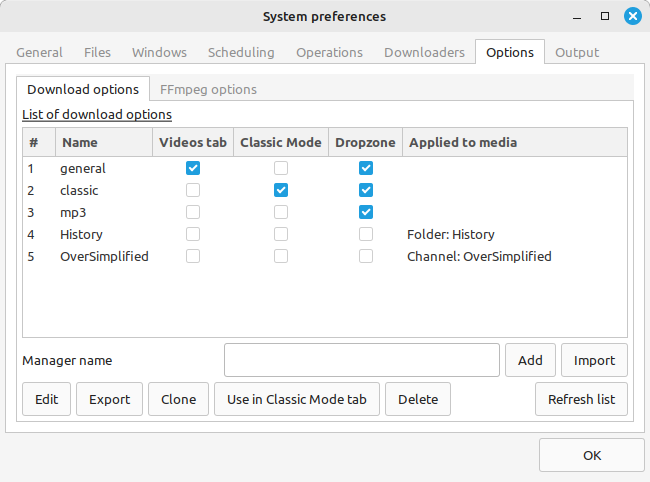Confirm preferences with OK button
This screenshot has height=482, width=650.
tap(592, 455)
